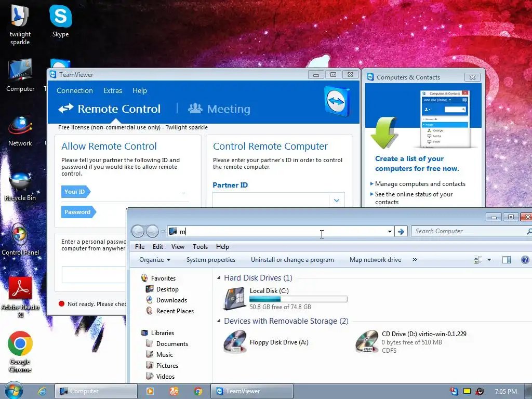Click Uninstall or change a program

(292, 260)
